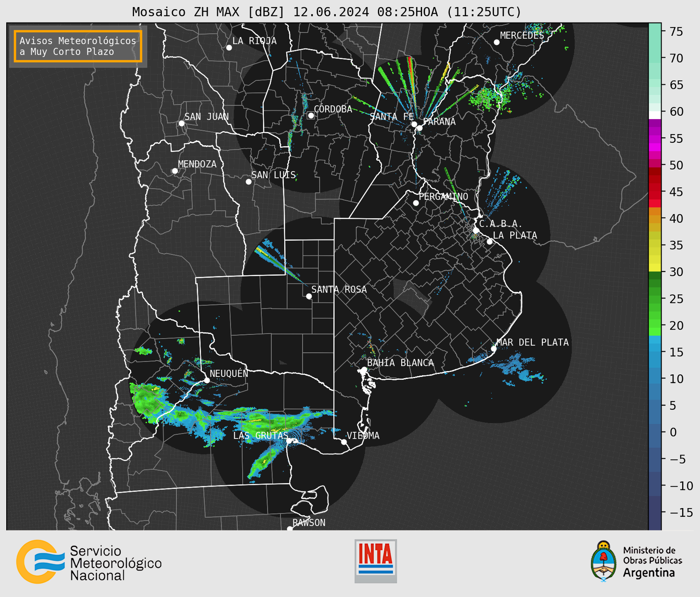Click the Ministerio de Obras Públicas Argentina text
The height and width of the screenshot is (597, 700).
(x=652, y=562)
